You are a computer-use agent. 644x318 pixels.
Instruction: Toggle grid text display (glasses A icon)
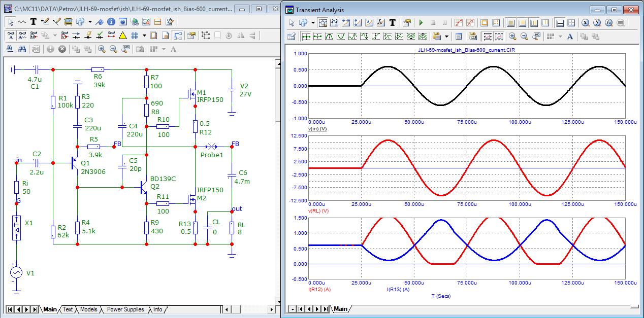pos(11,36)
